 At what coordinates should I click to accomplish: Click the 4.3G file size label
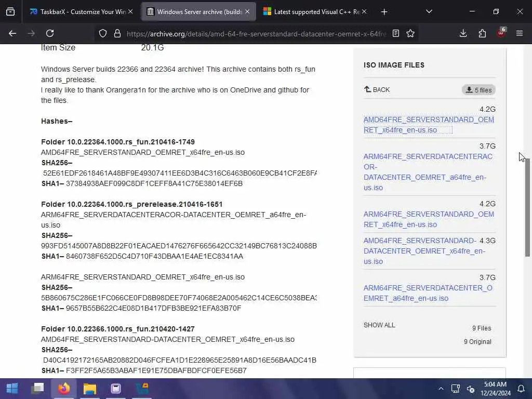(487, 241)
